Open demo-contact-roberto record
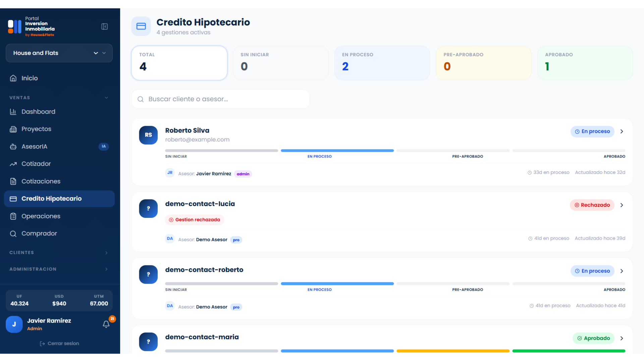Image resolution: width=644 pixels, height=362 pixels. [x=204, y=270]
